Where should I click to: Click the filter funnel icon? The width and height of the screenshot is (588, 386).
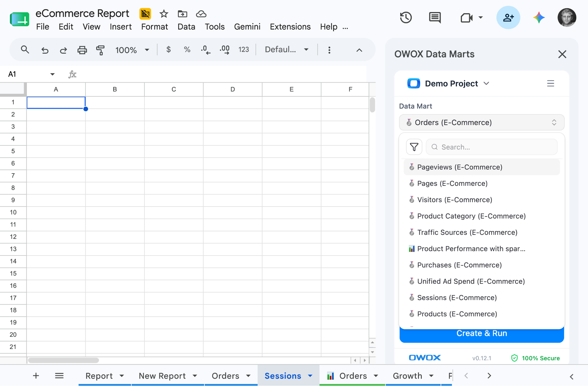coord(414,147)
